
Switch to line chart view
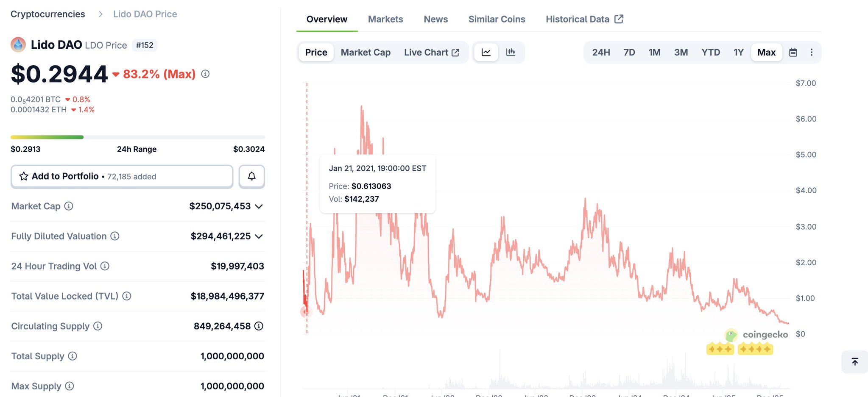click(x=486, y=53)
